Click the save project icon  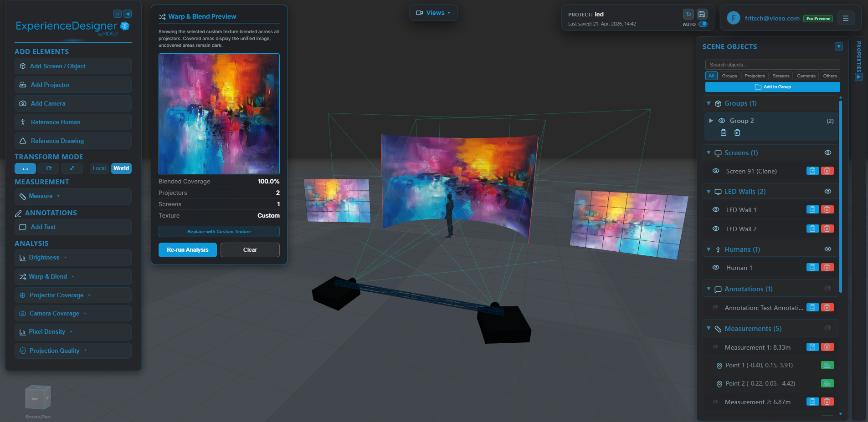click(x=701, y=14)
